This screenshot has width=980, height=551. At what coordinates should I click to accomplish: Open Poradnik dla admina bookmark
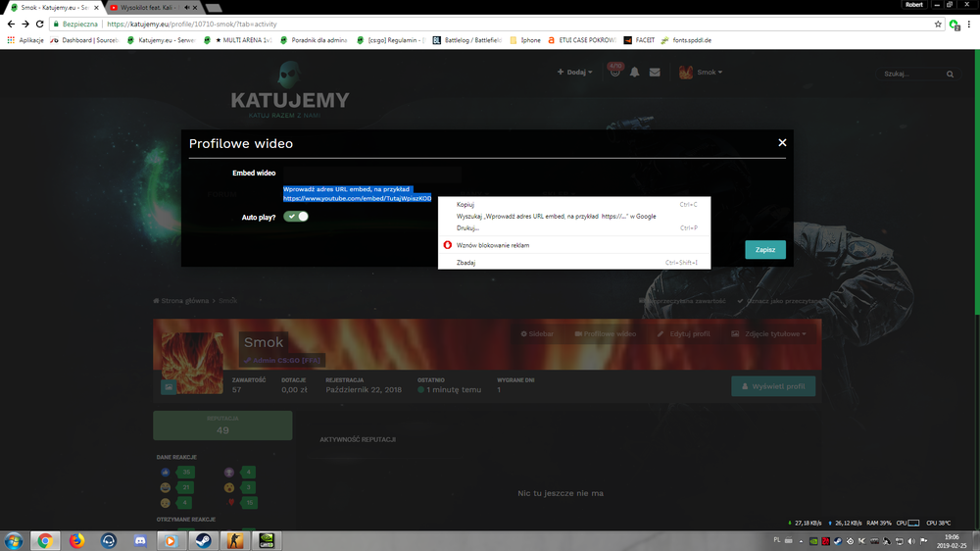pyautogui.click(x=314, y=40)
